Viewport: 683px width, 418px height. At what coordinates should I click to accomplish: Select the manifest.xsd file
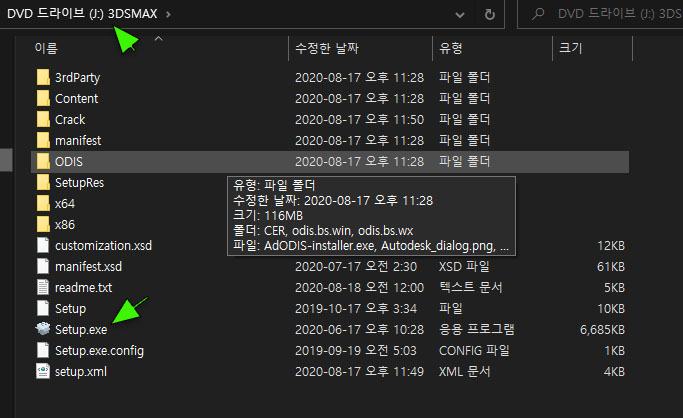[88, 266]
